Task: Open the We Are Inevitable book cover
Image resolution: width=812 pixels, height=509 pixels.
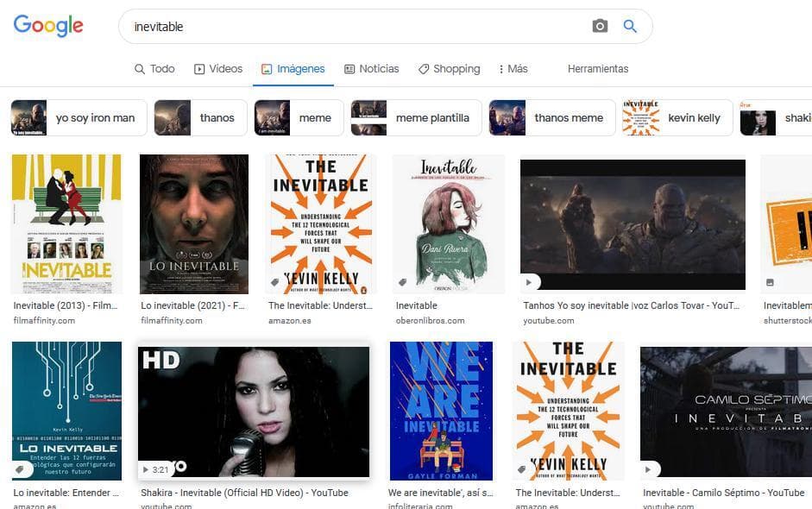Action: click(x=441, y=412)
